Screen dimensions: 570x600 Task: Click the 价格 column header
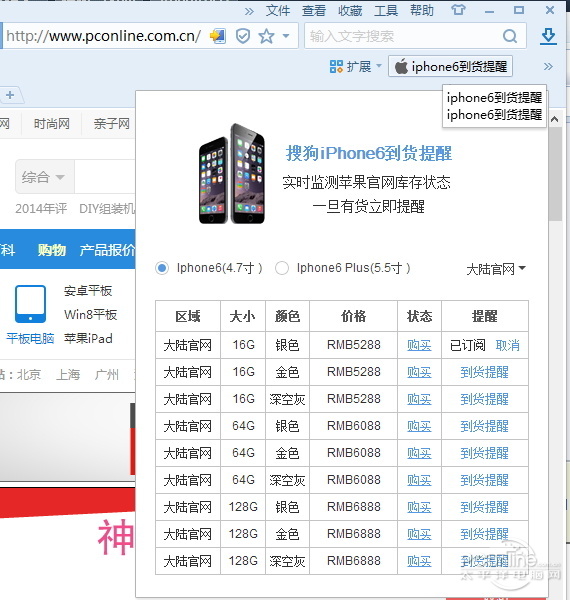(x=353, y=316)
